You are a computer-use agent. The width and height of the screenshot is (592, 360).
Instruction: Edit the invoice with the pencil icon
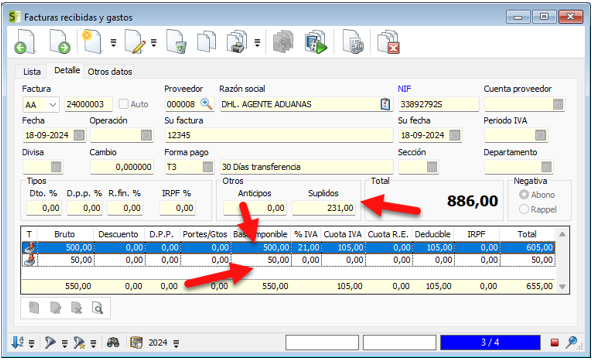click(x=135, y=42)
